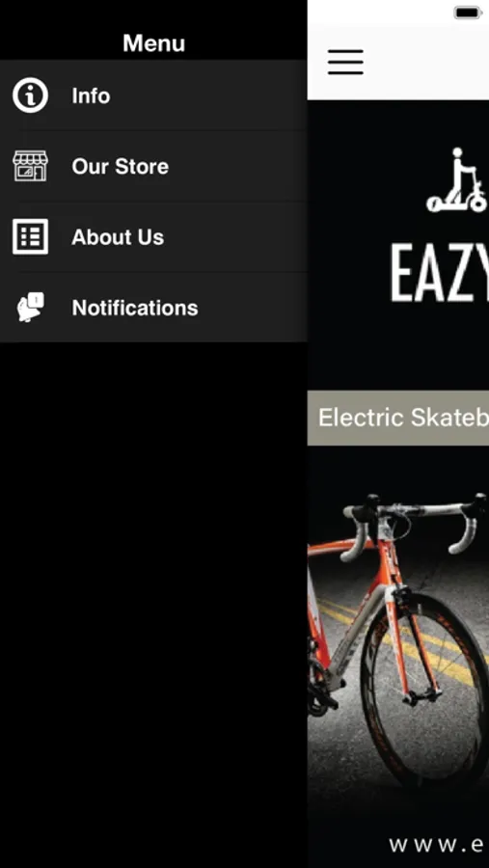Click the Info circle icon
The image size is (489, 868).
click(31, 95)
